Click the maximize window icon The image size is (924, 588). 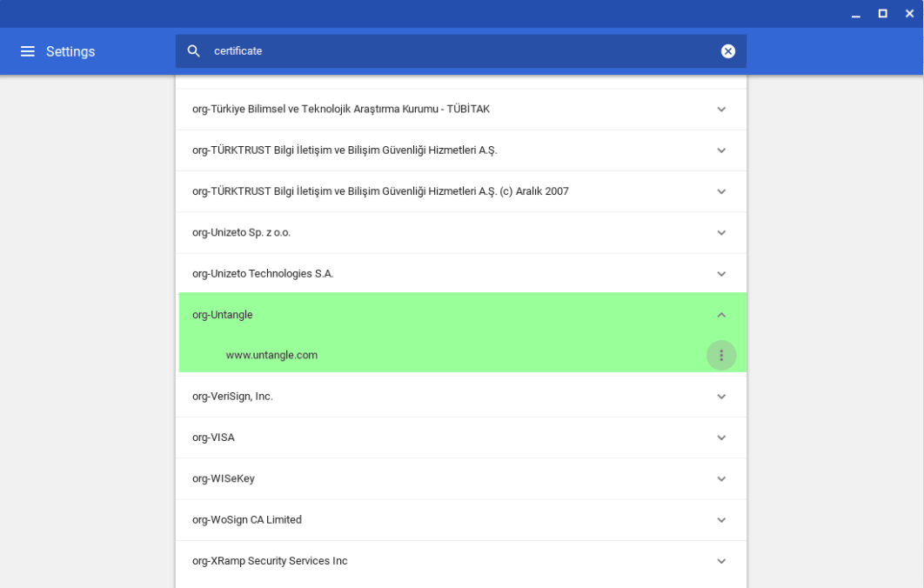point(882,14)
